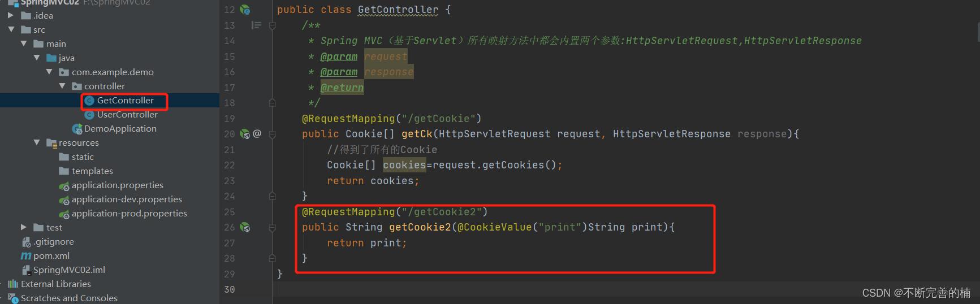Image resolution: width=980 pixels, height=304 pixels.
Task: Select the GetController class icon
Action: (89, 101)
